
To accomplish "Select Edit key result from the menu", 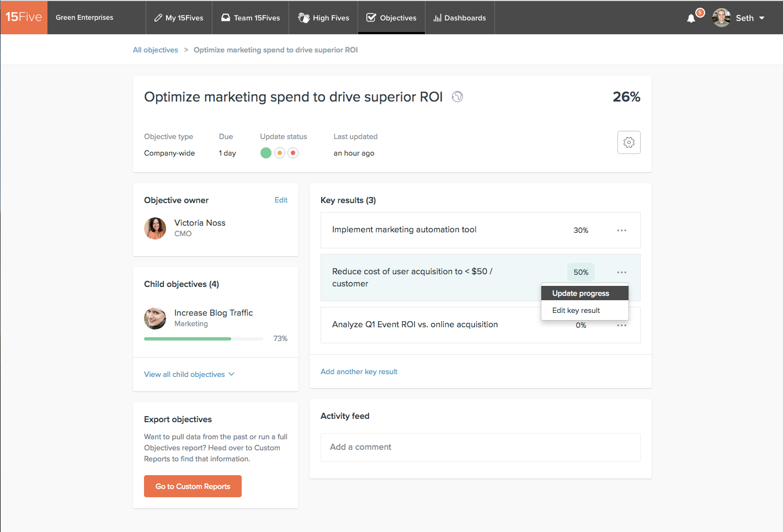I will click(585, 310).
